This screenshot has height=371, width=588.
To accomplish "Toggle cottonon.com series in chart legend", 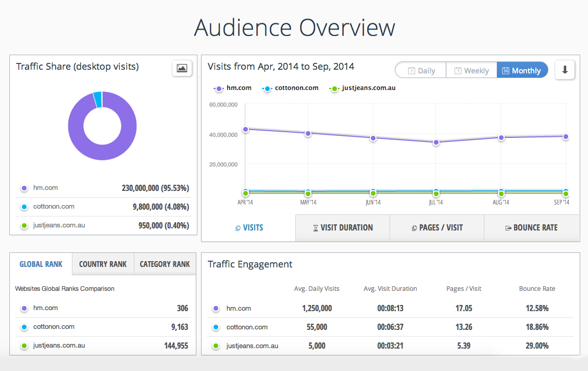I will pyautogui.click(x=290, y=88).
